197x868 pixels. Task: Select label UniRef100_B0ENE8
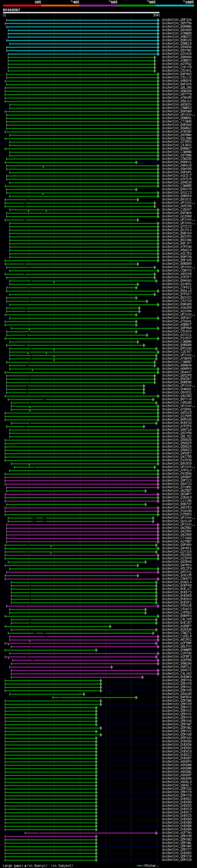(177, 676)
